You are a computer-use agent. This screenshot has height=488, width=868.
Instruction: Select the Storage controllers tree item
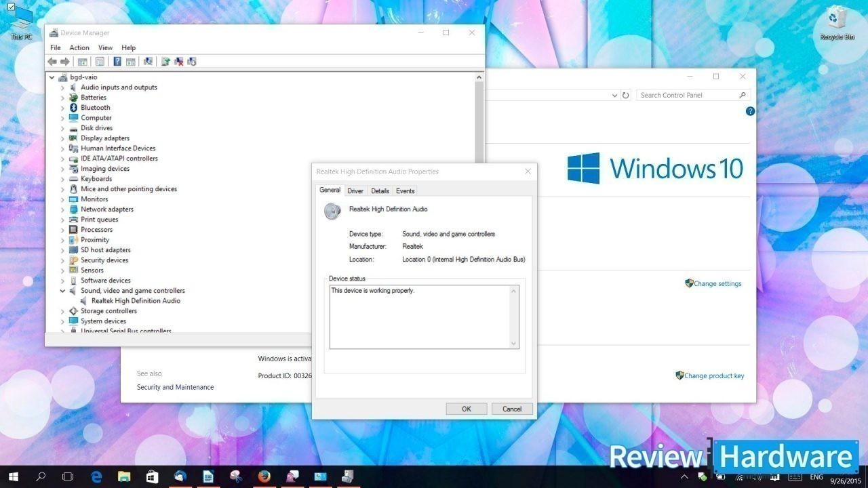tap(108, 311)
